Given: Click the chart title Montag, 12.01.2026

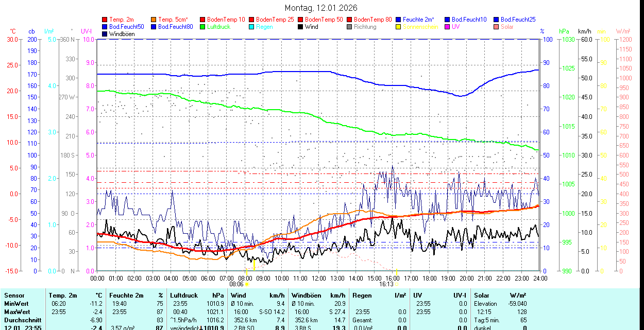Looking at the screenshot, I should point(320,8).
